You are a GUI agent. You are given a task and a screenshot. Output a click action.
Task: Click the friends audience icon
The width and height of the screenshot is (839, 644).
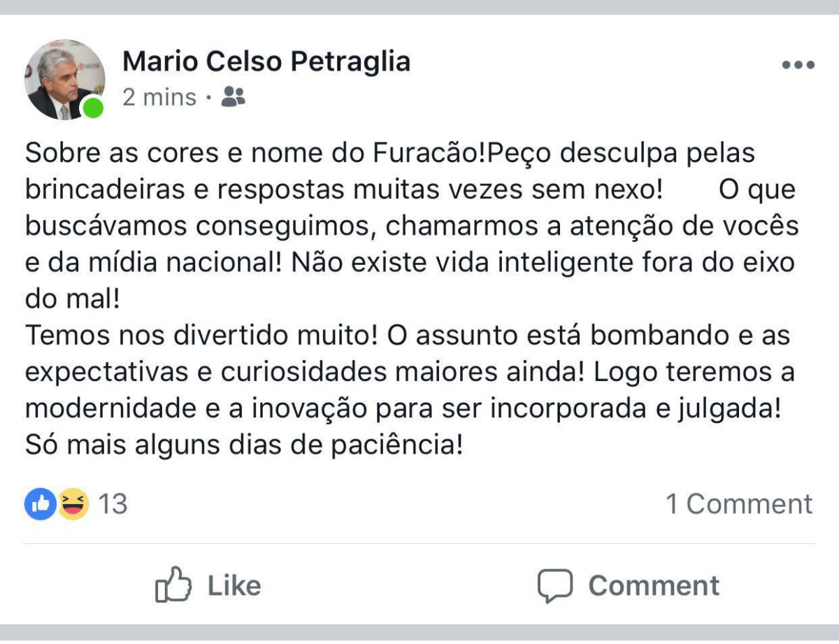233,97
